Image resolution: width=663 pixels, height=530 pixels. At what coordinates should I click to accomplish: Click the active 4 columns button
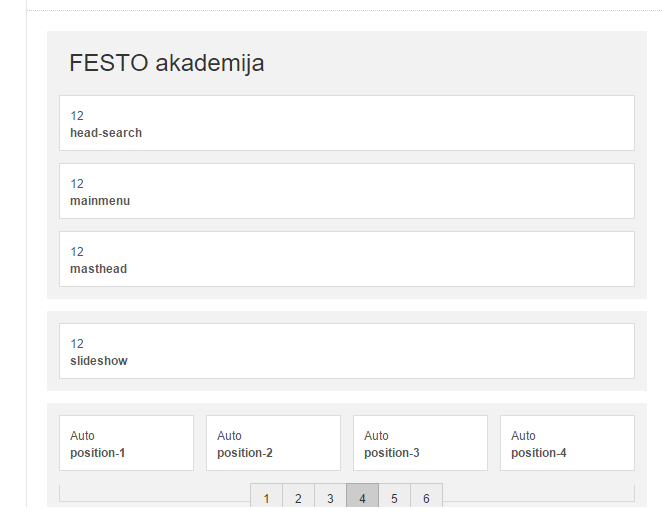(x=362, y=498)
